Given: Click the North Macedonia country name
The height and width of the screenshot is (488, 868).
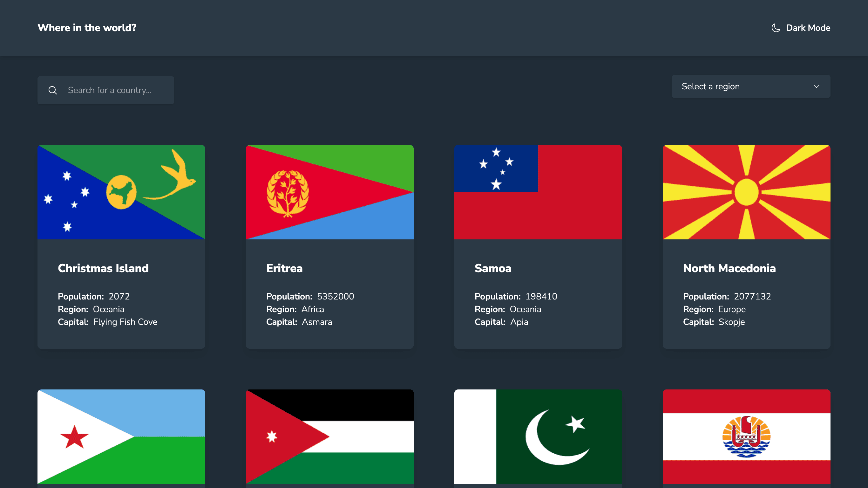Looking at the screenshot, I should tap(729, 268).
